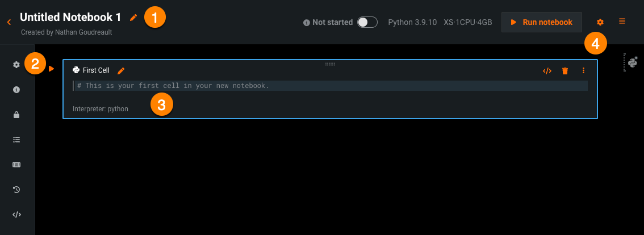The width and height of the screenshot is (644, 235).
Task: Open notebook settings gear in the top bar
Action: coord(600,22)
